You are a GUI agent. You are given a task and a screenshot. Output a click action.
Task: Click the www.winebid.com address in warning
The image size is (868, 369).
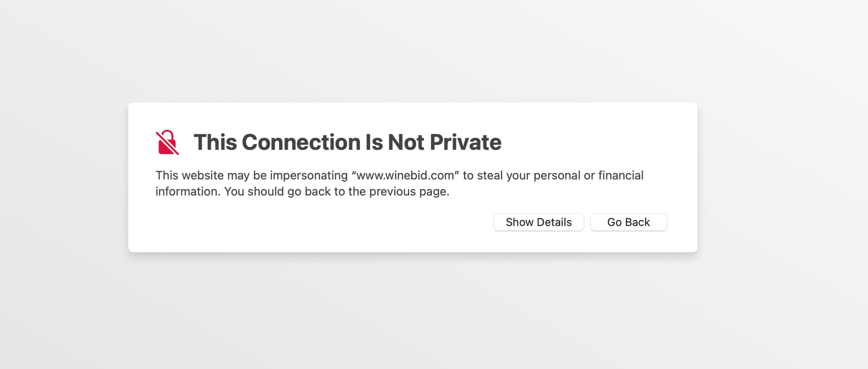click(405, 175)
